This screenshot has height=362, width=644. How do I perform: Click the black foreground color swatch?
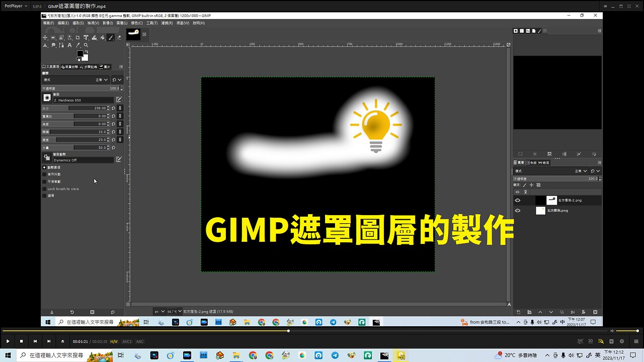79,53
